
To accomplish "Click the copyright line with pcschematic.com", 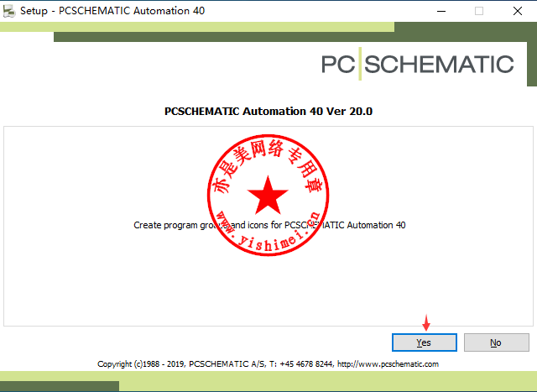I will [268, 364].
